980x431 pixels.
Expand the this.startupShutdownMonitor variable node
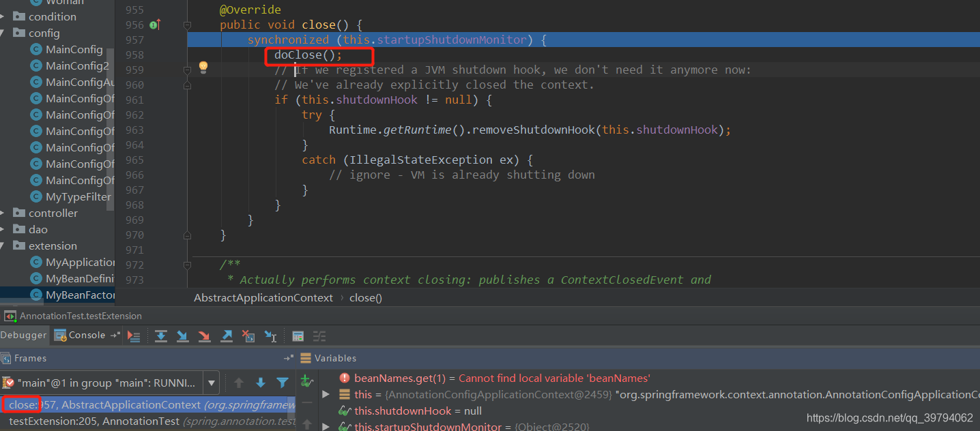coord(326,427)
